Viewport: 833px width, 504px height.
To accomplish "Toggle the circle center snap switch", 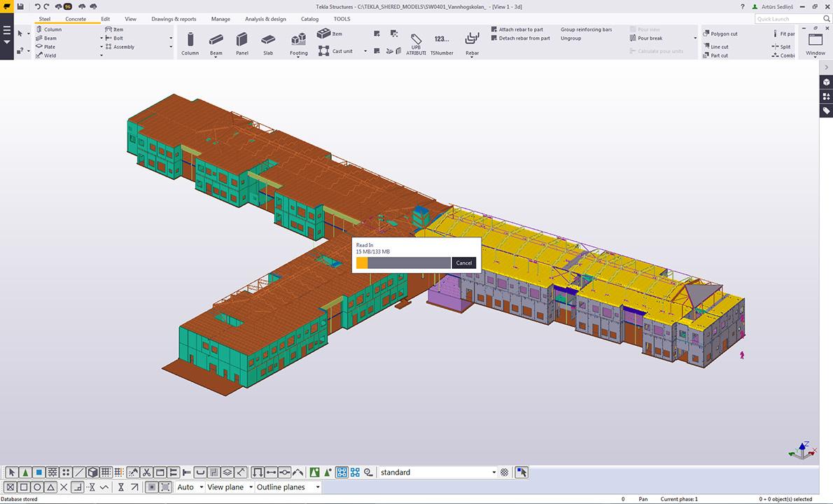I will (38, 487).
